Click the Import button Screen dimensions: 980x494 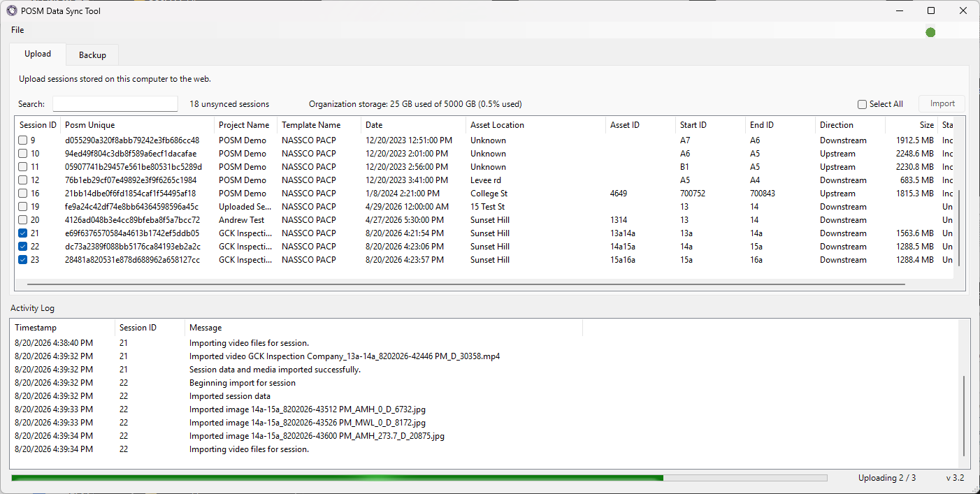click(x=942, y=104)
